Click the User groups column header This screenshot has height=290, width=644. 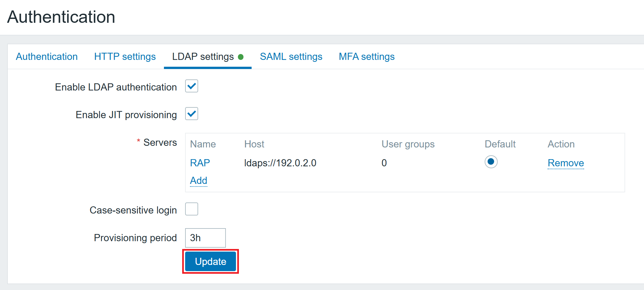coord(408,144)
